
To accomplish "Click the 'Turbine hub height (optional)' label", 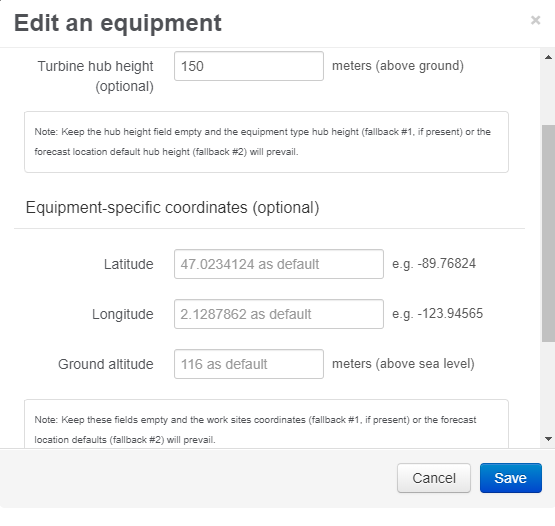I will point(96,76).
